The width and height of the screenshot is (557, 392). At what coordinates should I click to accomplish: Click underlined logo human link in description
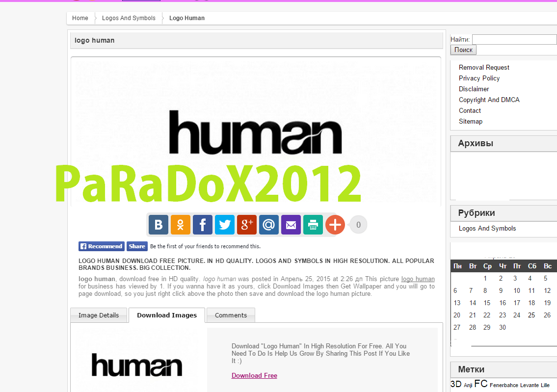click(418, 279)
